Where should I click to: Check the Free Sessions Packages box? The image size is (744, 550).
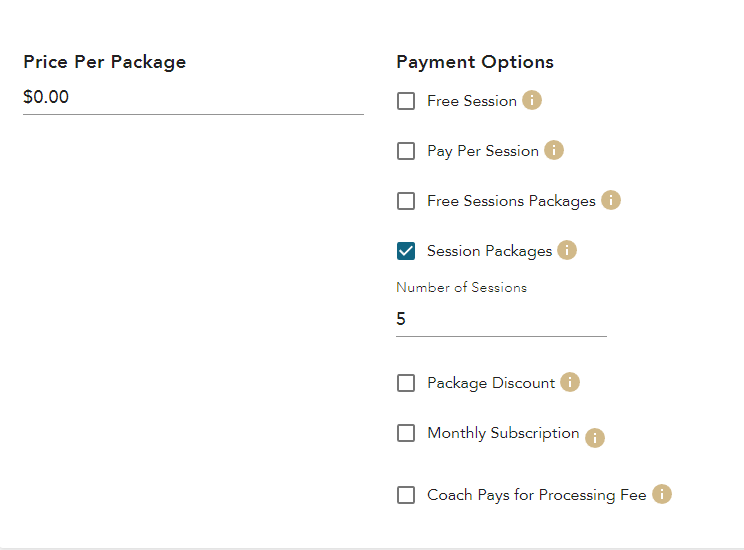(x=406, y=201)
